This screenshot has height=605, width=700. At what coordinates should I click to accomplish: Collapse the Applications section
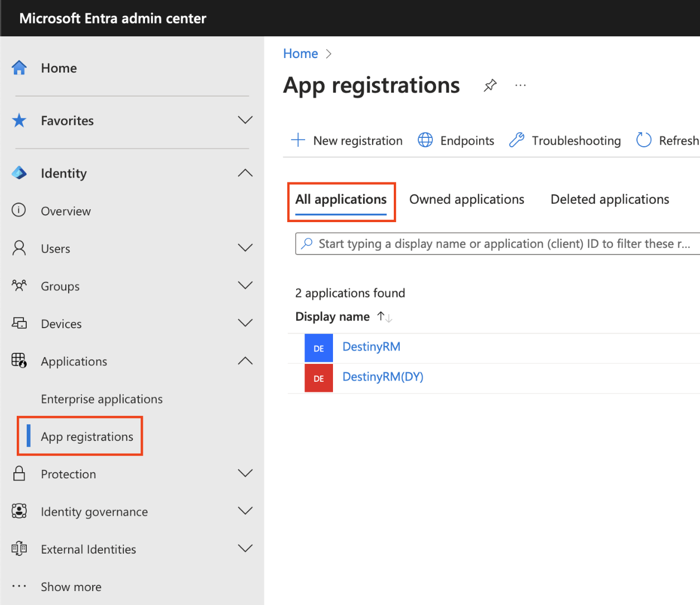tap(245, 361)
